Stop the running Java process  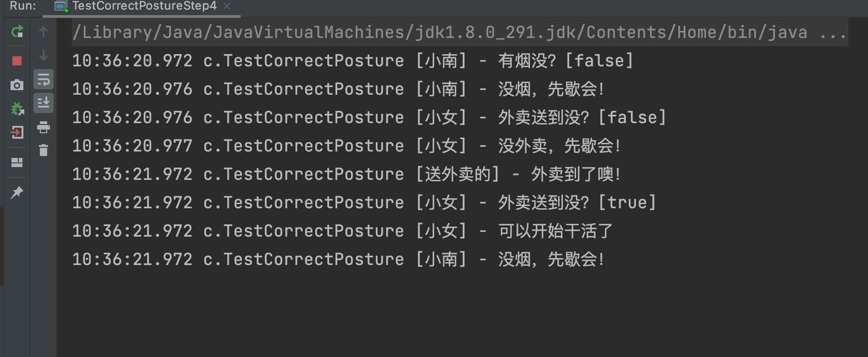(17, 60)
